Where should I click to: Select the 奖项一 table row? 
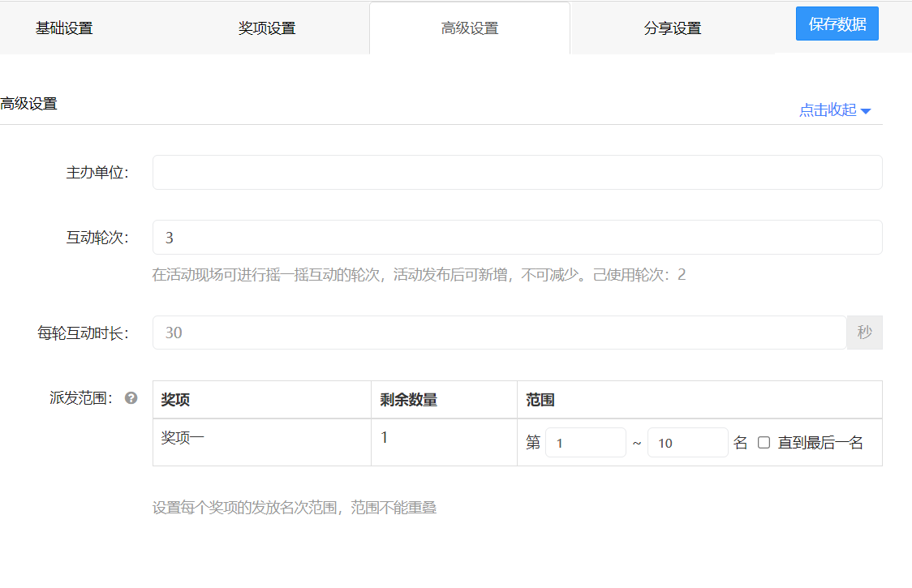point(261,442)
